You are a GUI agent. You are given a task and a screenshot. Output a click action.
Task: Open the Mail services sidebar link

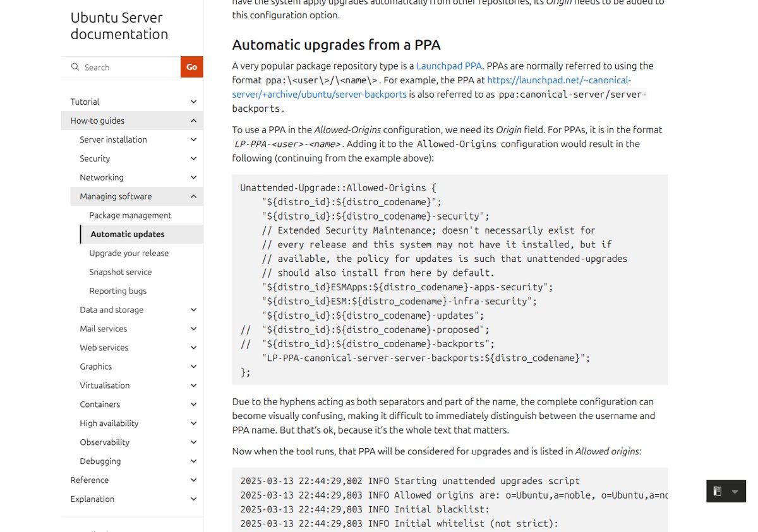tap(103, 329)
